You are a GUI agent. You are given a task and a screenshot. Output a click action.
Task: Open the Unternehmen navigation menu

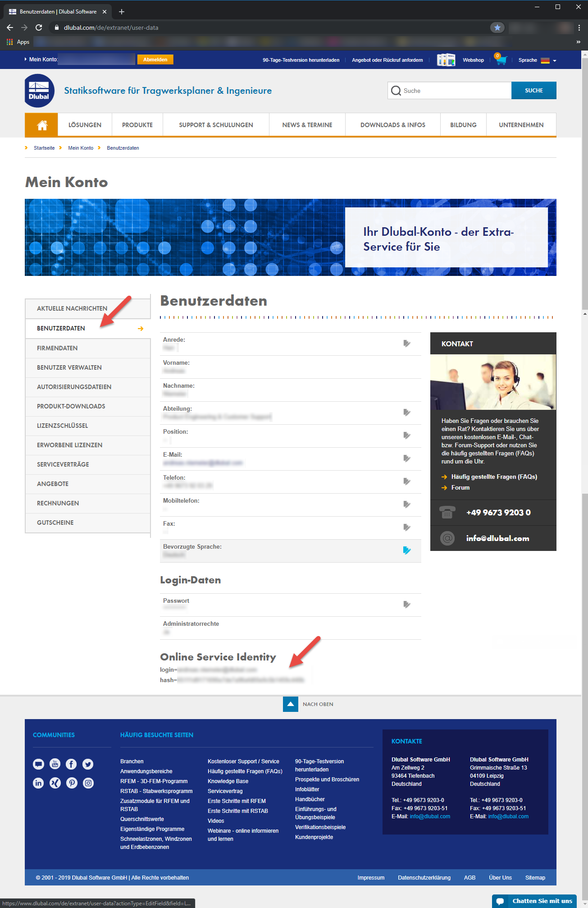click(x=521, y=125)
